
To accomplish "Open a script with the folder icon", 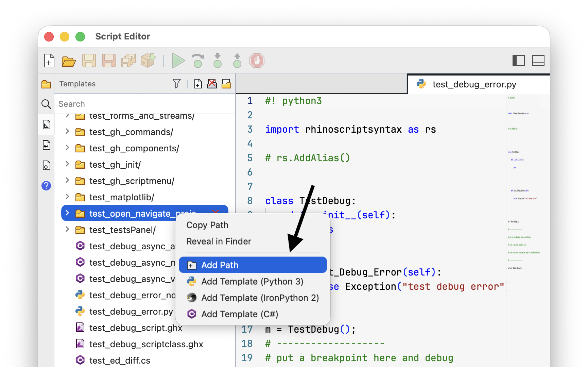I will pyautogui.click(x=69, y=61).
